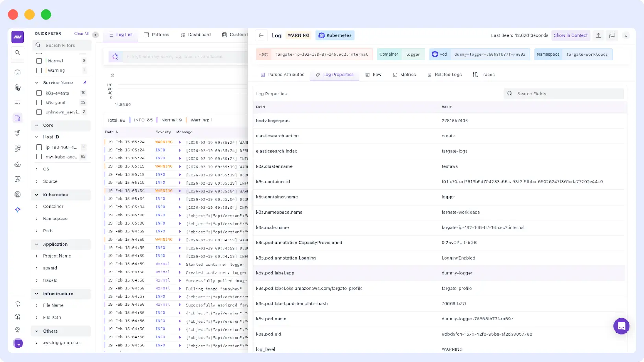Expand the Pods filter group
The image size is (644, 362).
(x=37, y=231)
